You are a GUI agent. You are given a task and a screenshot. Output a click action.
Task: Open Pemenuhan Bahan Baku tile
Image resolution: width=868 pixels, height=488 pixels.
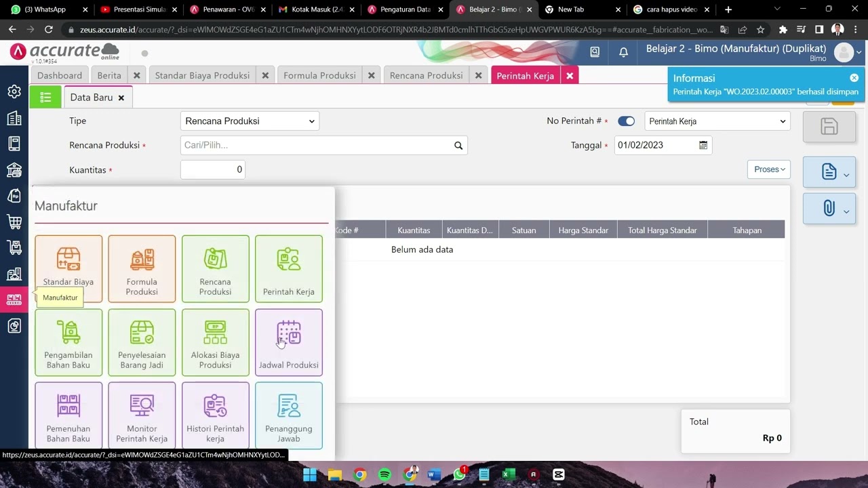68,415
